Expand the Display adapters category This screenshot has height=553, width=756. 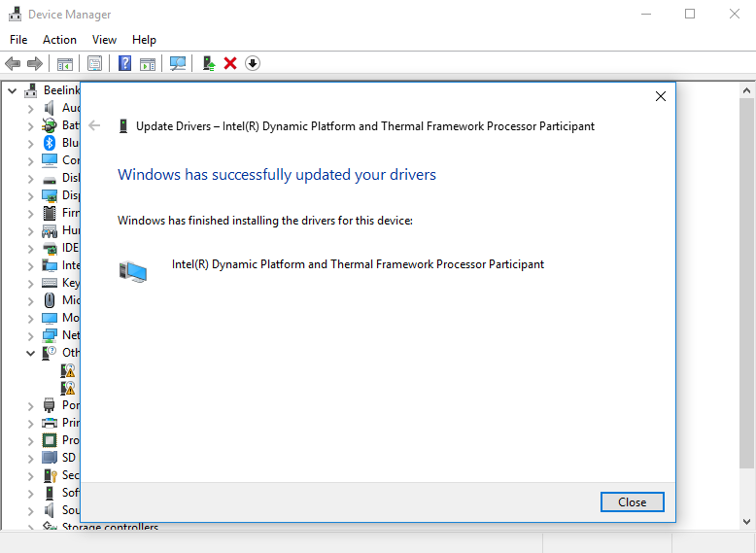coord(30,196)
